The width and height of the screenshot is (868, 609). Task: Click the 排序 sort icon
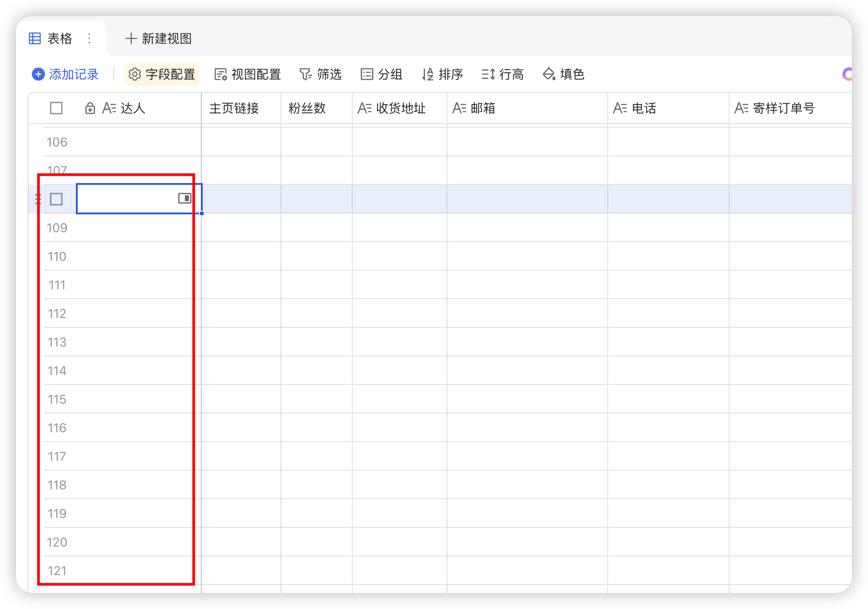point(428,74)
